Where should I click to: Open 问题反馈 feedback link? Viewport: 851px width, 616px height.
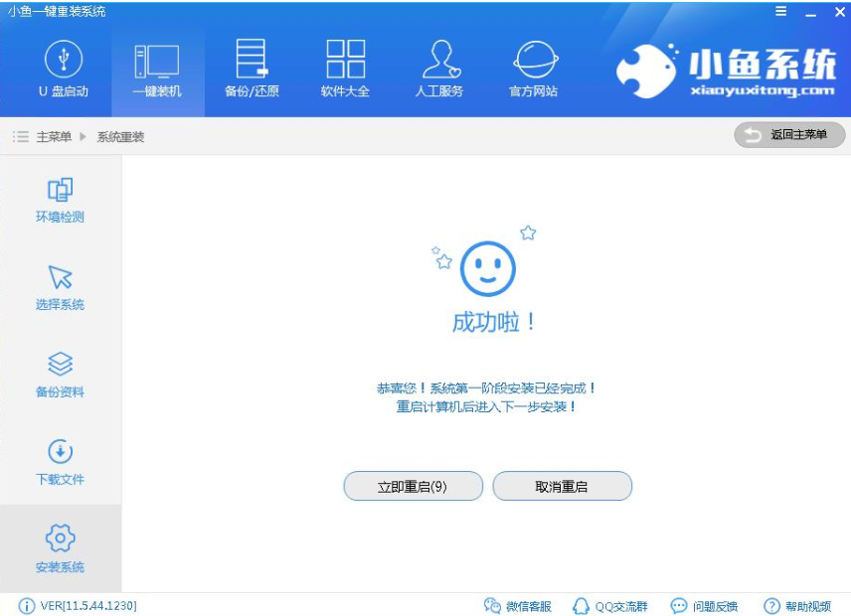pyautogui.click(x=709, y=605)
